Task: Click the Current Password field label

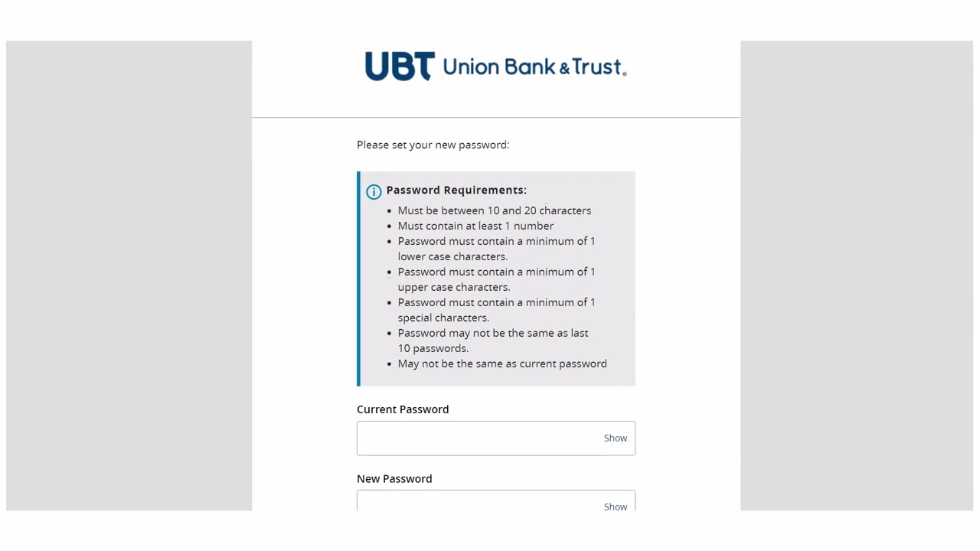Action: [x=403, y=409]
